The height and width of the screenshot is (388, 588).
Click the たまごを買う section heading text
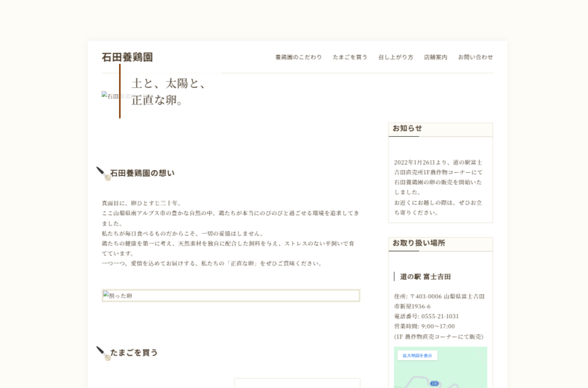pyautogui.click(x=134, y=353)
